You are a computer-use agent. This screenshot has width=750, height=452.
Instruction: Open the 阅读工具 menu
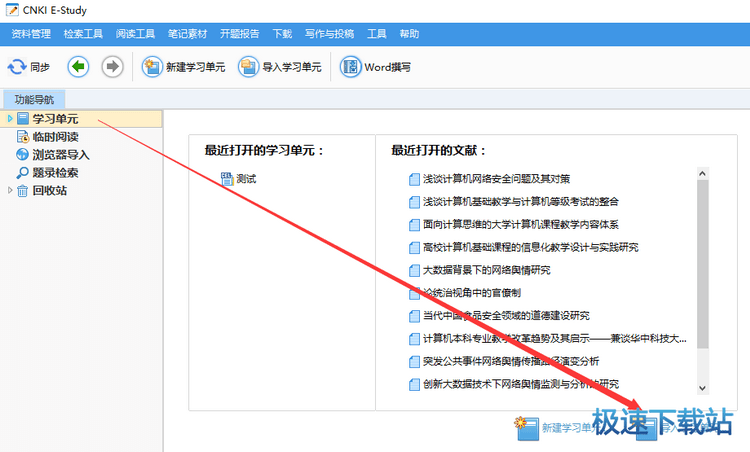(135, 33)
